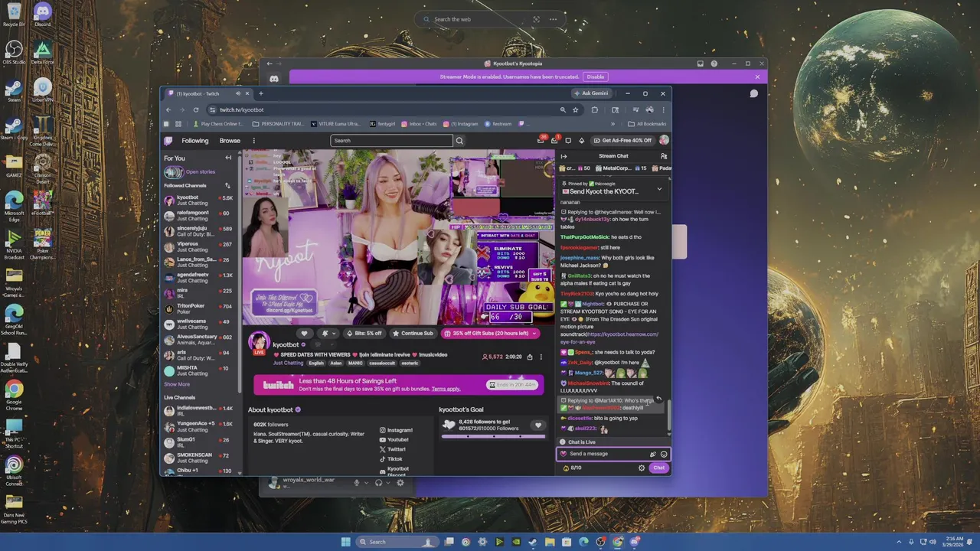Mute the kyootbot Twitch browser tab
980x551 pixels.
[237, 93]
